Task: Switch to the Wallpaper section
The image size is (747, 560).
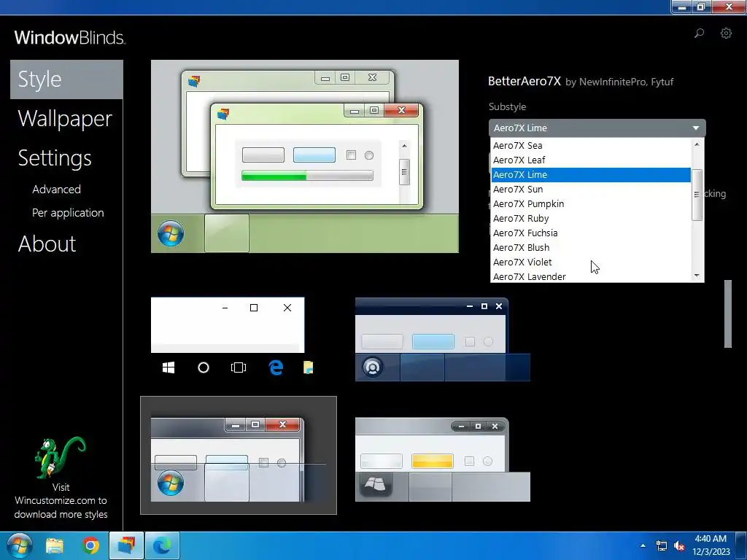Action: tap(65, 119)
